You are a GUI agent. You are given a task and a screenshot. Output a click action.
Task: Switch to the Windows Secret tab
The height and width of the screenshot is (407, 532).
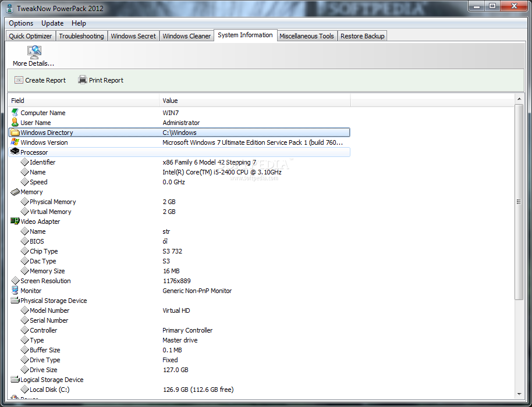[133, 36]
